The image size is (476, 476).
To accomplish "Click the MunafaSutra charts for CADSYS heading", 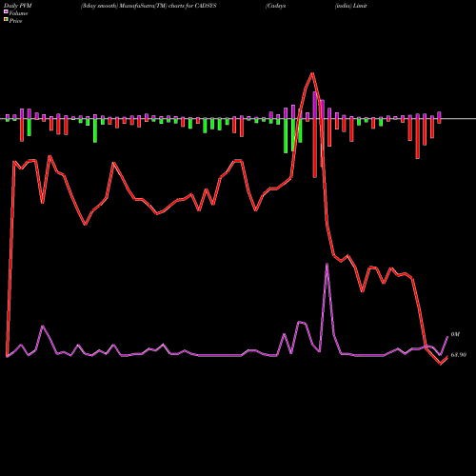I will pos(149,6).
